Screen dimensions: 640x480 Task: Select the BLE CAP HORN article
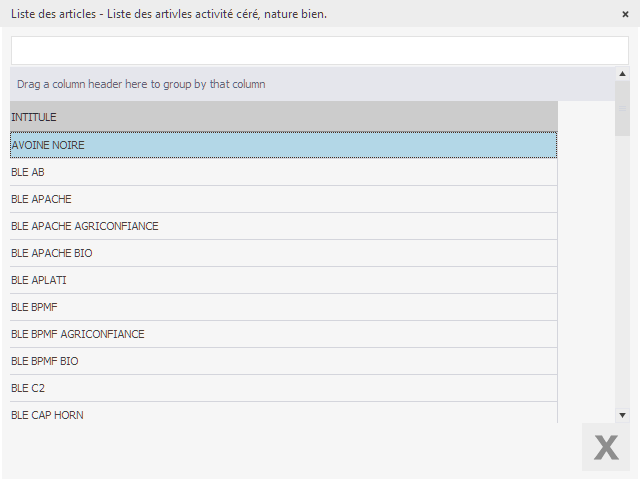[x=283, y=413]
